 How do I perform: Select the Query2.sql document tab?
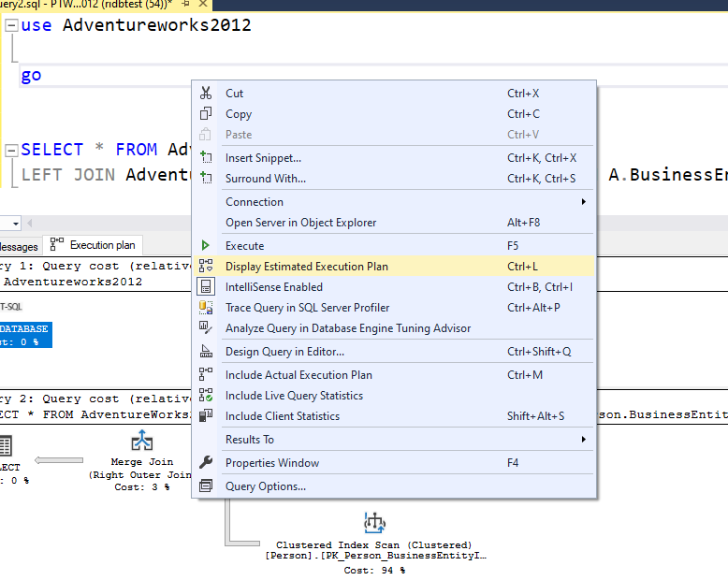pos(86,4)
